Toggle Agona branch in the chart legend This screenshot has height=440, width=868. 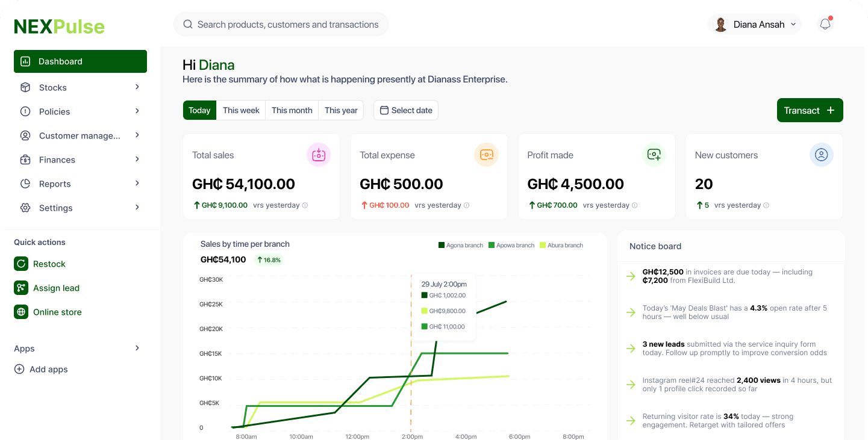pos(460,245)
